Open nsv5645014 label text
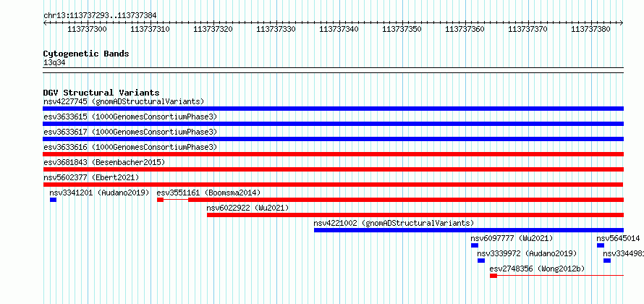The width and height of the screenshot is (644, 304). [x=618, y=238]
